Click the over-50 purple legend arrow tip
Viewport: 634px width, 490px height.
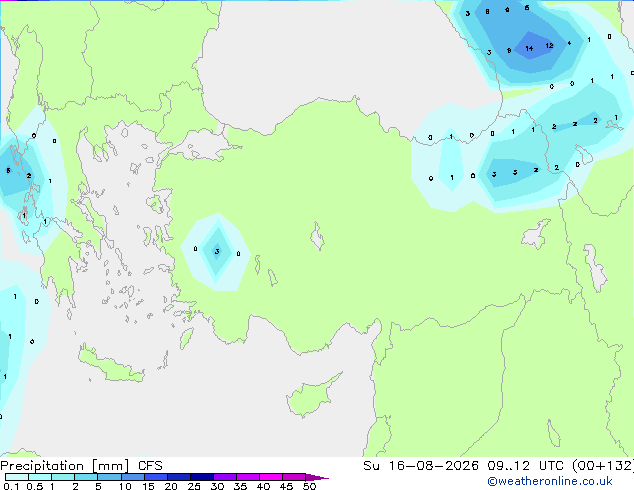coord(317,477)
